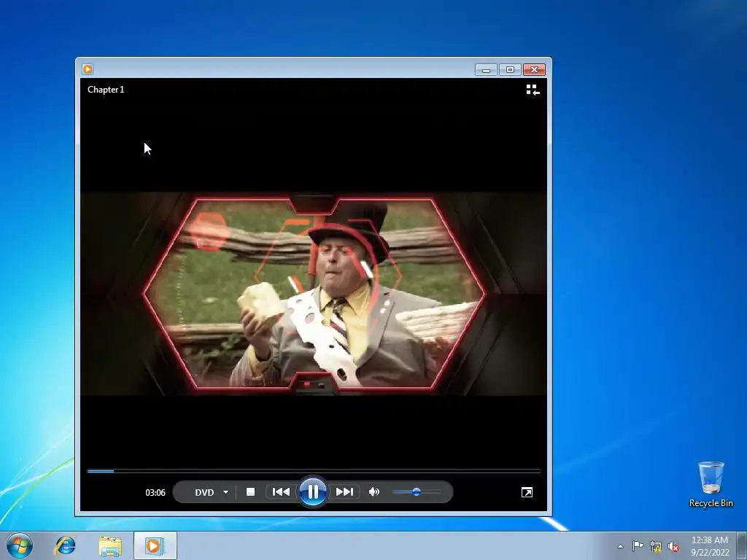This screenshot has height=560, width=747.
Task: Click the Windows Media Player title icon
Action: point(88,69)
